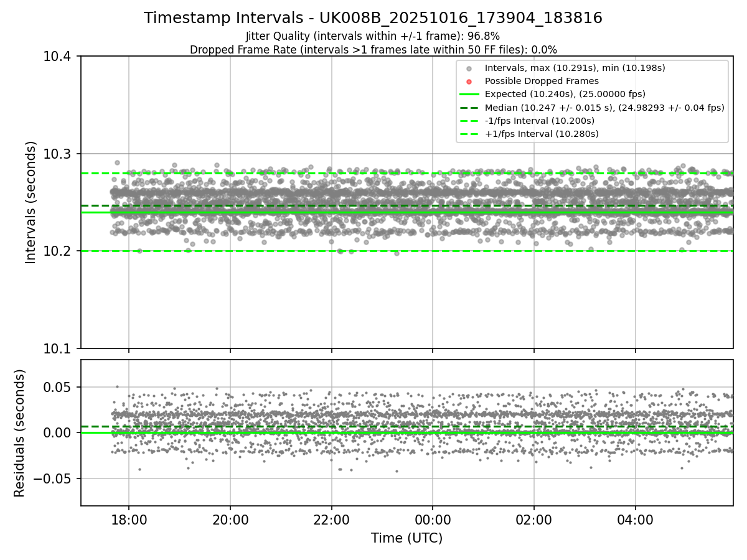Click the gray Intervals legend marker

pyautogui.click(x=469, y=68)
